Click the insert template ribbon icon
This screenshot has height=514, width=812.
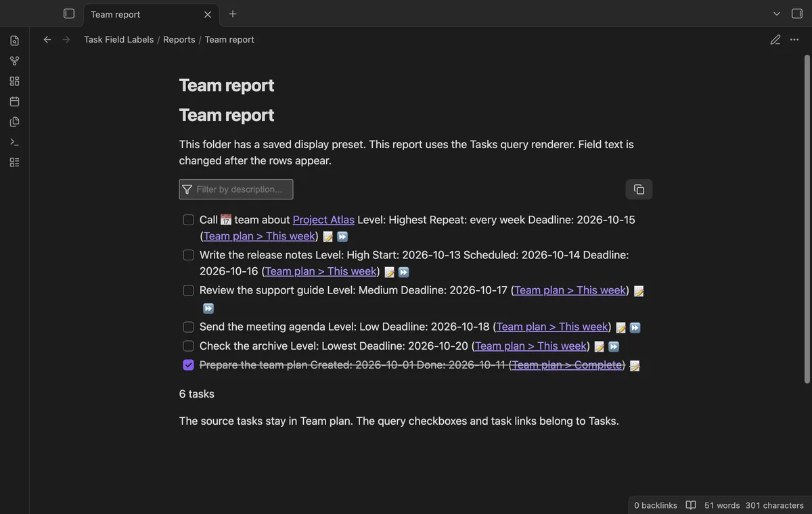coord(14,122)
